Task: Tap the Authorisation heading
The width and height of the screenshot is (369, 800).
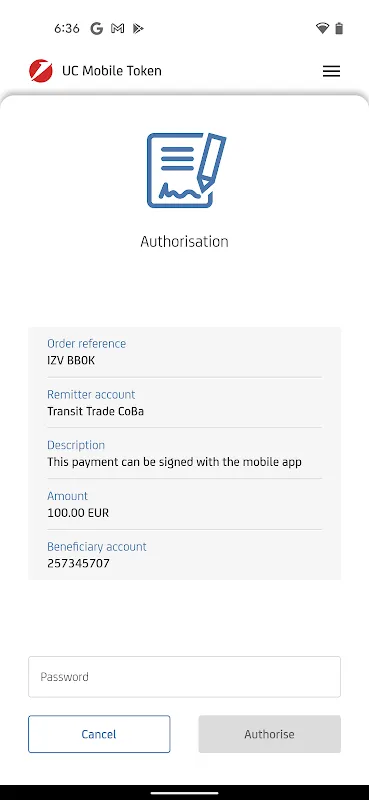Action: coord(184,241)
